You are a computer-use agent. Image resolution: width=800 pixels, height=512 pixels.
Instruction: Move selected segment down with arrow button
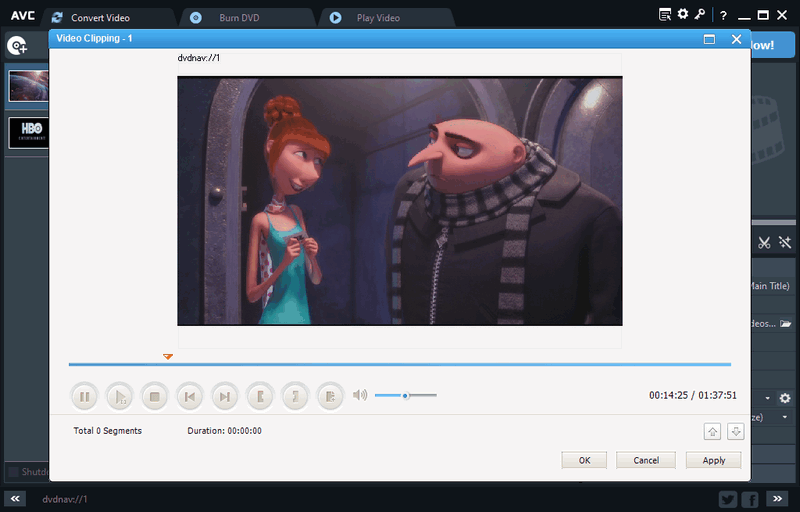pyautogui.click(x=736, y=431)
